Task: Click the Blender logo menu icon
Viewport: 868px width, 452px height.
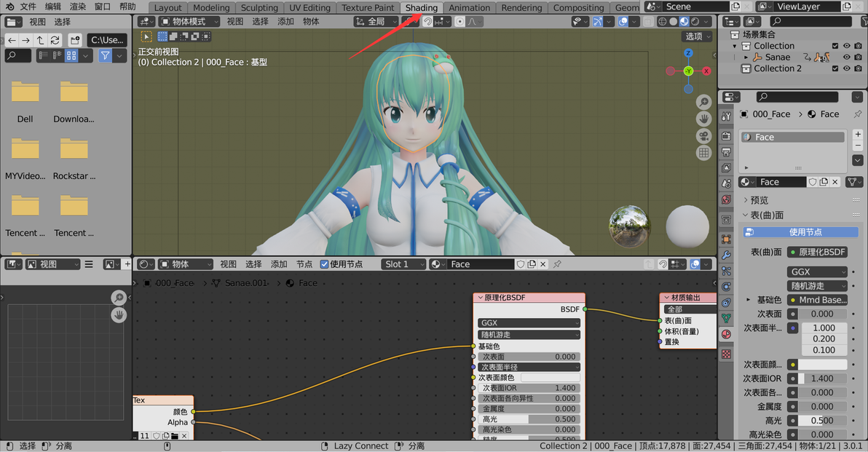Action: tap(9, 7)
